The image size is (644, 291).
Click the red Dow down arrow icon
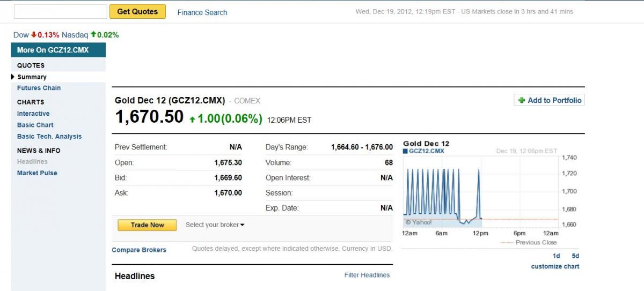click(x=33, y=34)
